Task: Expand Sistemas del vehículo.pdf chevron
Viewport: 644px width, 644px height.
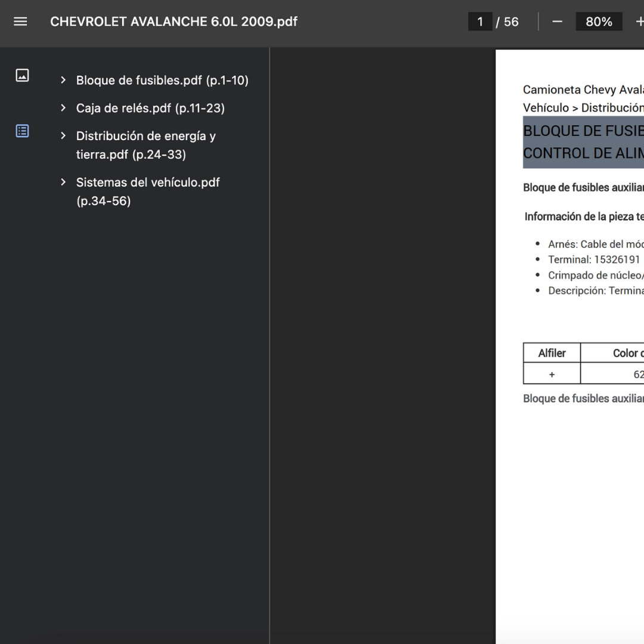Action: click(x=63, y=182)
